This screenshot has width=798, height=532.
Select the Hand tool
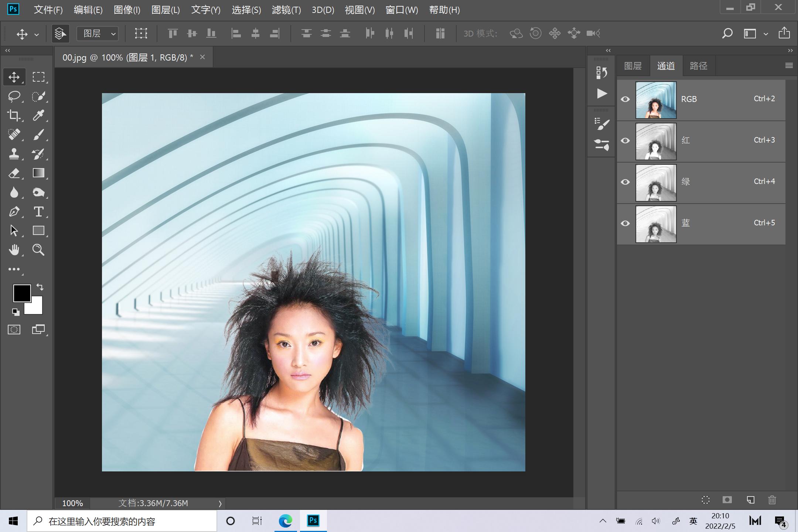point(14,250)
